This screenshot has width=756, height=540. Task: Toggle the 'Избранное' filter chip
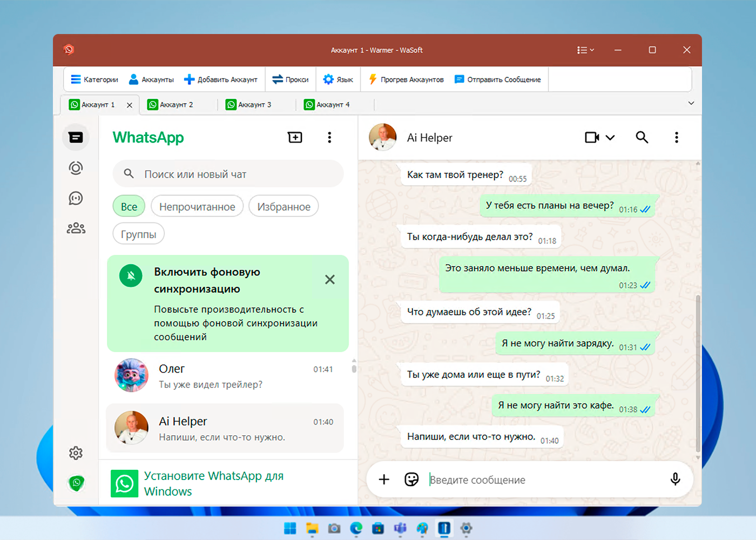point(283,206)
